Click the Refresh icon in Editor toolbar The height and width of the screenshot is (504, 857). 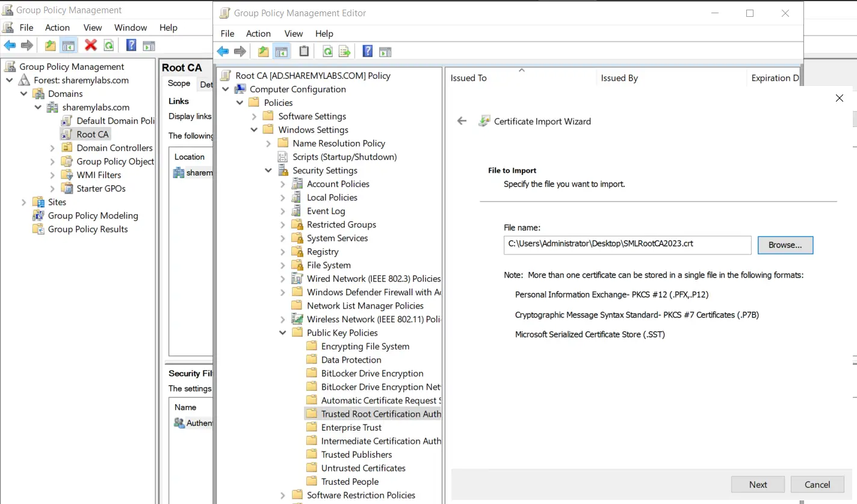coord(327,51)
